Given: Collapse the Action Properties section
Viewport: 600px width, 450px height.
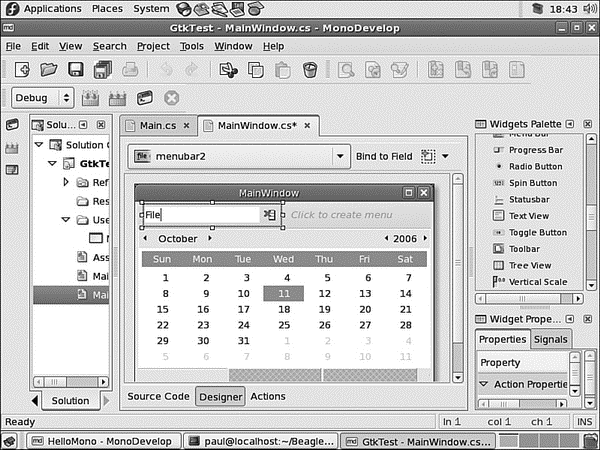Looking at the screenshot, I should point(484,385).
